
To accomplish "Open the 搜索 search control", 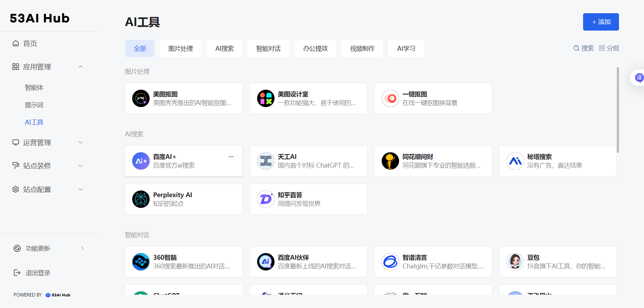I will [584, 48].
